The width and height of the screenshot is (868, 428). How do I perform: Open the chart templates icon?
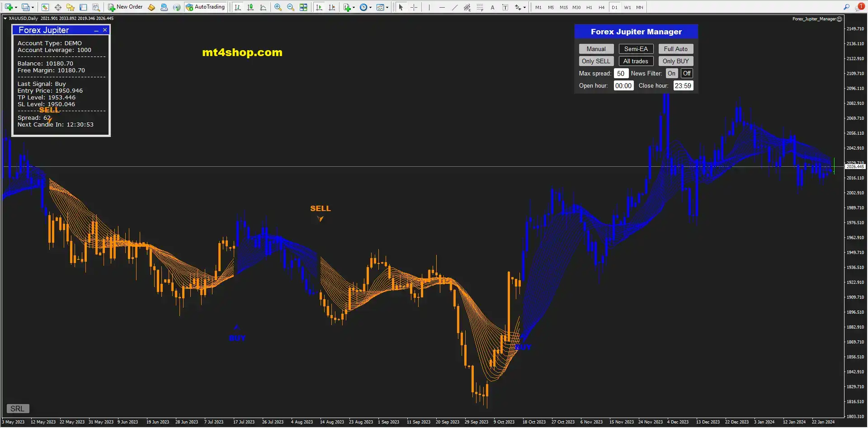click(x=380, y=7)
